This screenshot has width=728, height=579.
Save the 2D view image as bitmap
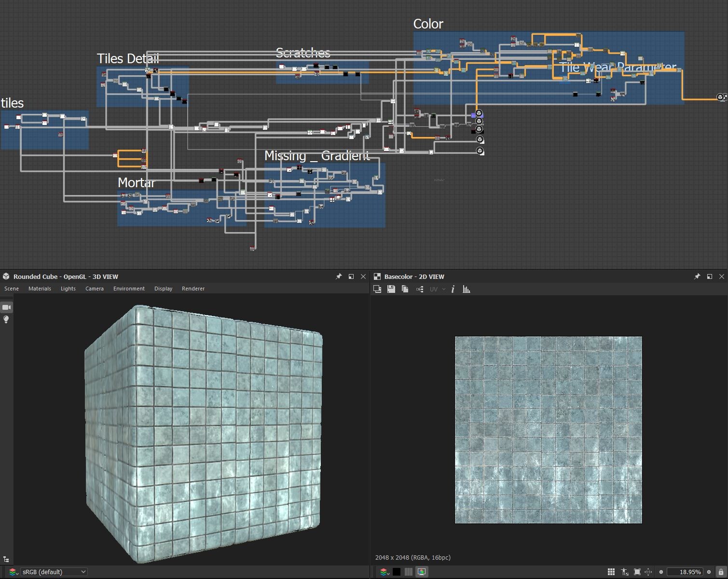pos(391,289)
